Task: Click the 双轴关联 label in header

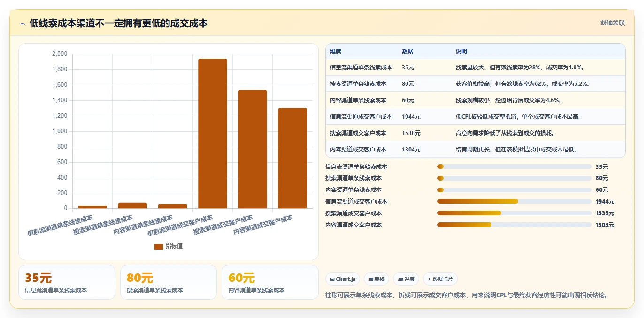Action: tap(613, 23)
